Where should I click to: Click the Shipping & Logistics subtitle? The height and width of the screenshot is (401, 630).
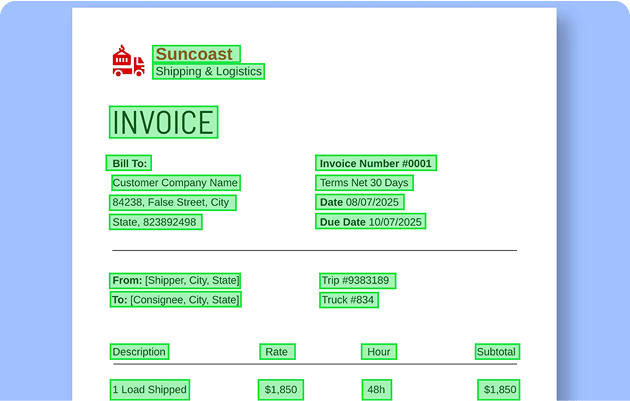pyautogui.click(x=208, y=72)
